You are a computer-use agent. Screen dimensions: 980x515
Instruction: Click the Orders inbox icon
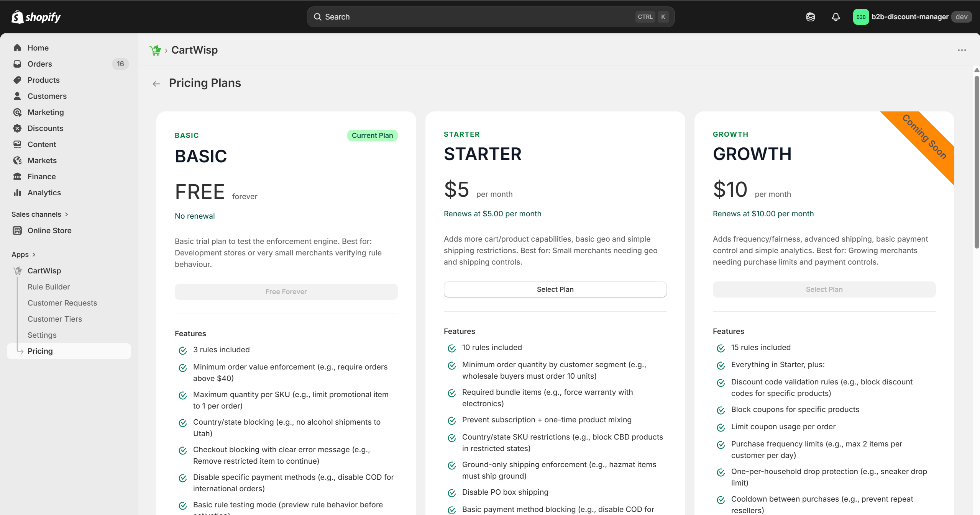(x=17, y=64)
